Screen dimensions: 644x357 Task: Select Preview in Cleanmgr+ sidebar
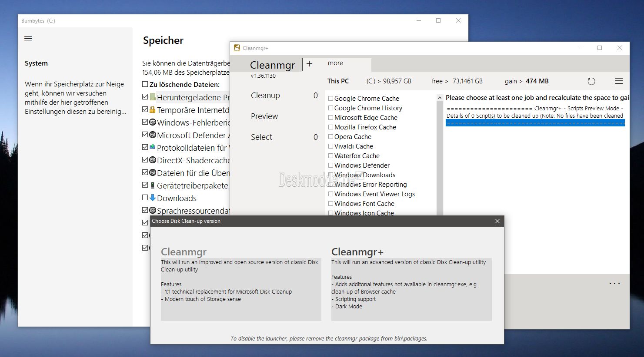(x=264, y=116)
